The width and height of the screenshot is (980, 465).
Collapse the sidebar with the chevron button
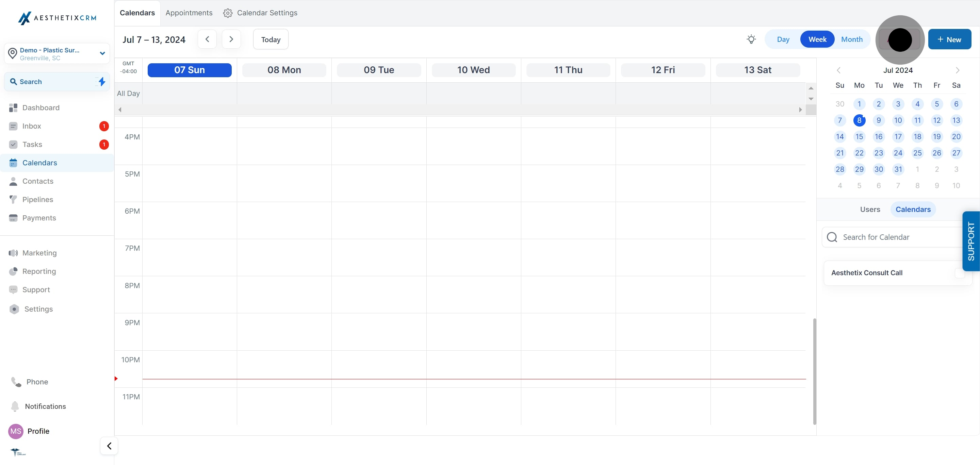click(109, 446)
